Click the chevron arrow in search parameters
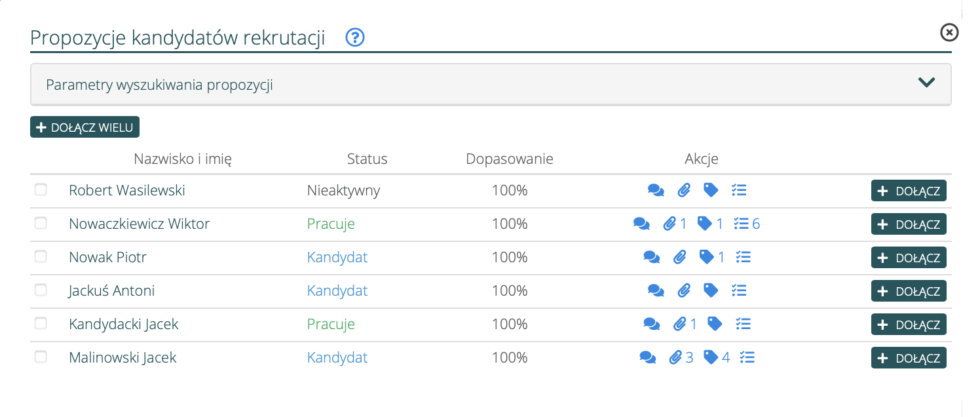Viewport: 980px width, 417px height. coord(926,83)
